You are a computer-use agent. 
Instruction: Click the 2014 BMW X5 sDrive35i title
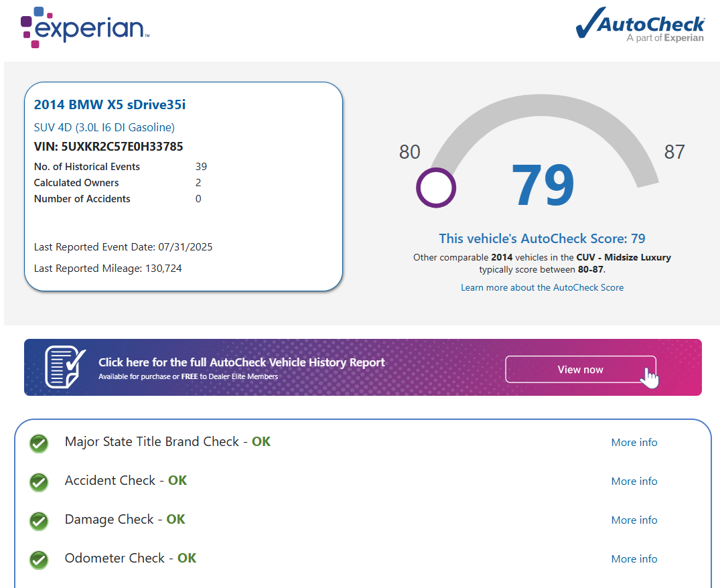coord(110,104)
